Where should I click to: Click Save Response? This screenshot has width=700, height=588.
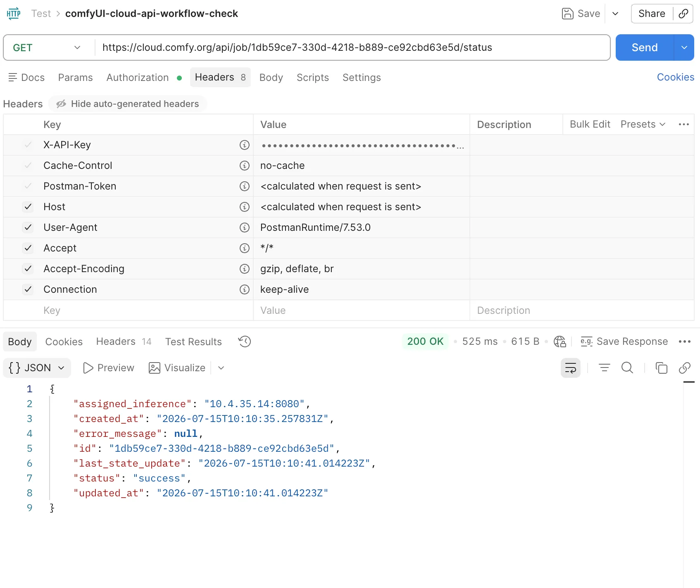tap(624, 341)
